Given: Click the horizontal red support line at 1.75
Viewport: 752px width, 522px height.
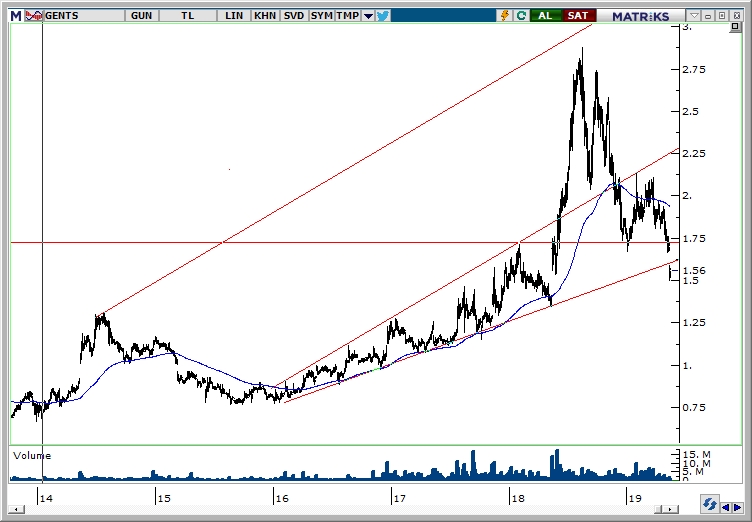Looking at the screenshot, I should [x=344, y=243].
